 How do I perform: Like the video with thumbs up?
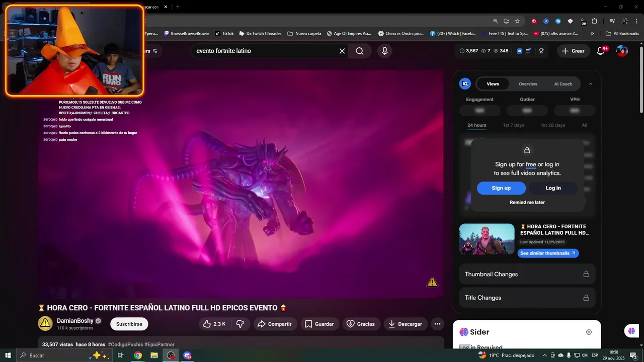[x=214, y=324]
